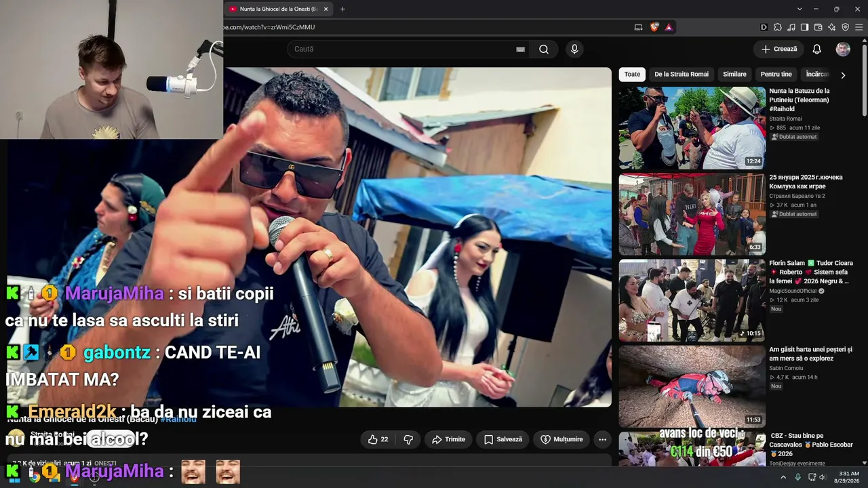Open 'Am găsit harta unei peșteri' title
The height and width of the screenshot is (488, 868).
click(x=810, y=354)
